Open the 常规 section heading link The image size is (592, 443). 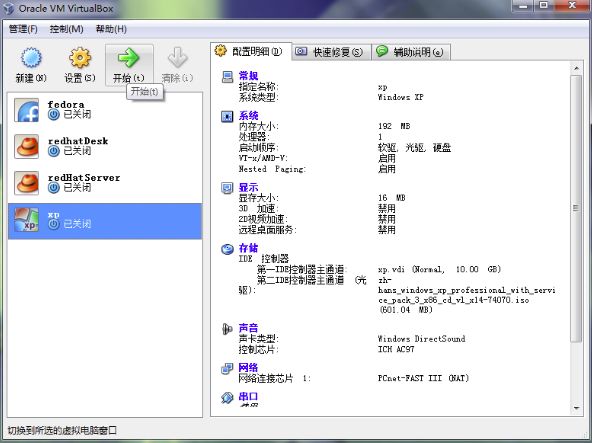(248, 76)
